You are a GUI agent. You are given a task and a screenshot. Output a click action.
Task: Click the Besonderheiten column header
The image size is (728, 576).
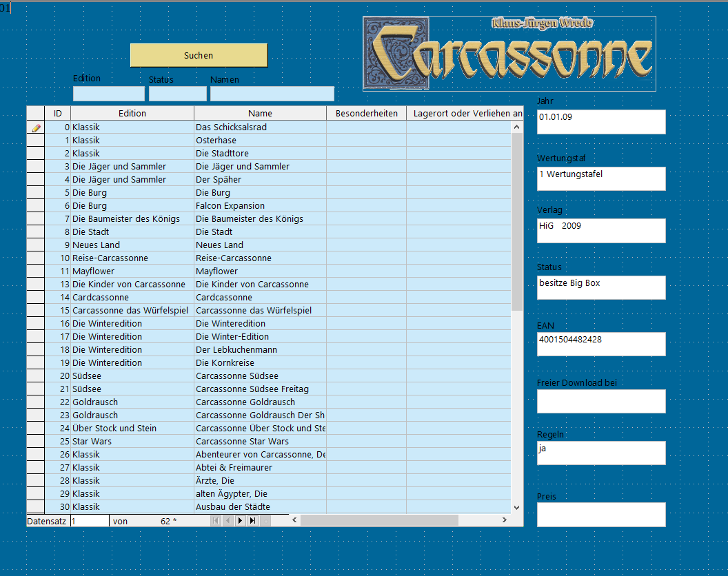366,114
